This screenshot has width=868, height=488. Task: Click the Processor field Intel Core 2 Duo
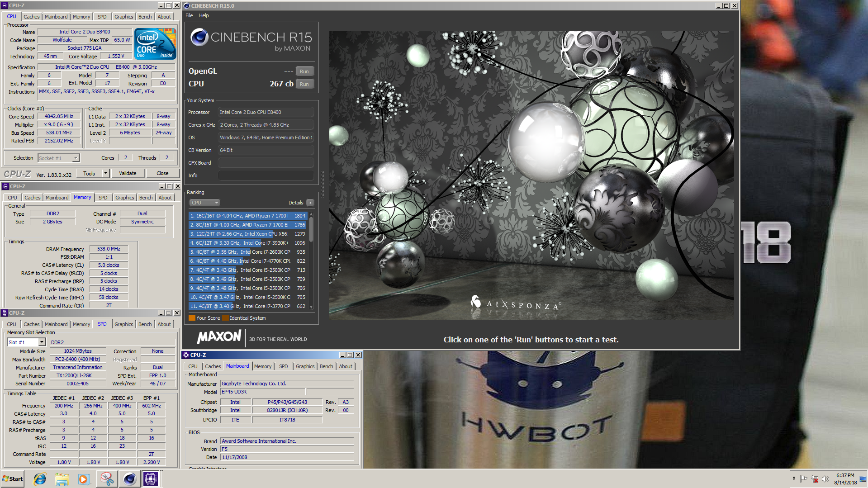point(266,112)
